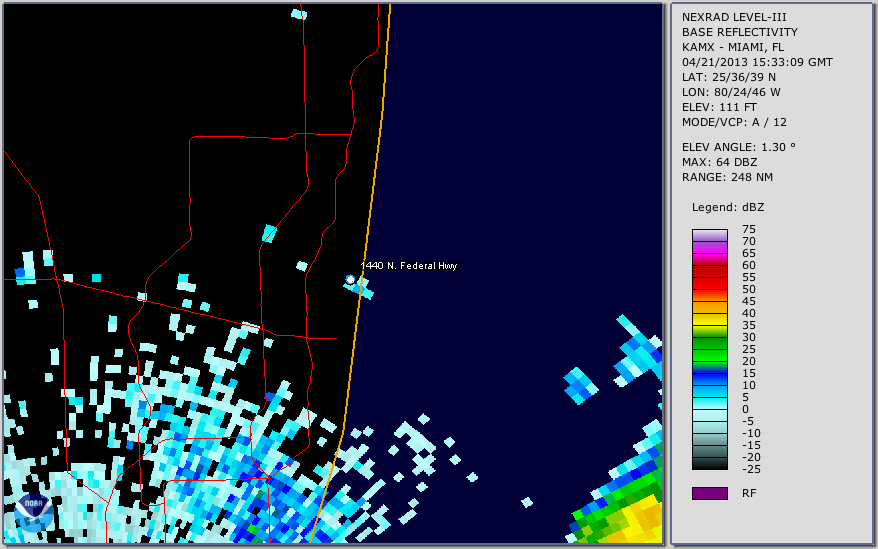878x549 pixels.
Task: Select the 1440 N. Federal Hwy label
Action: [409, 266]
